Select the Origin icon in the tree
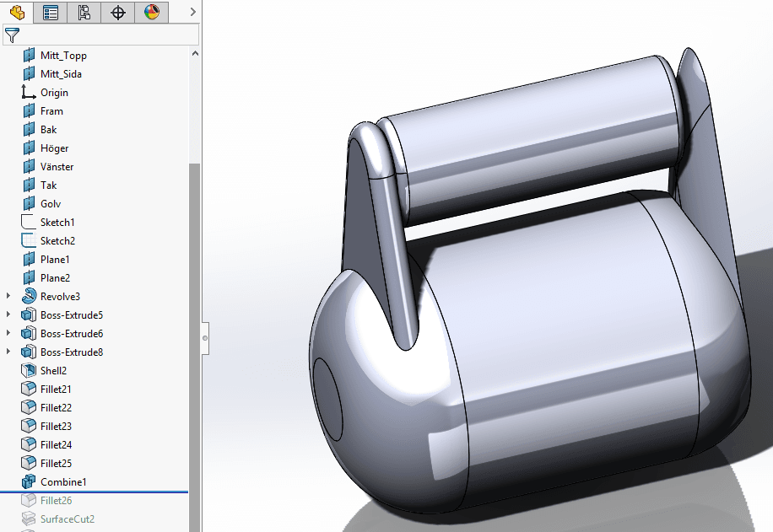This screenshot has width=773, height=532. [29, 93]
